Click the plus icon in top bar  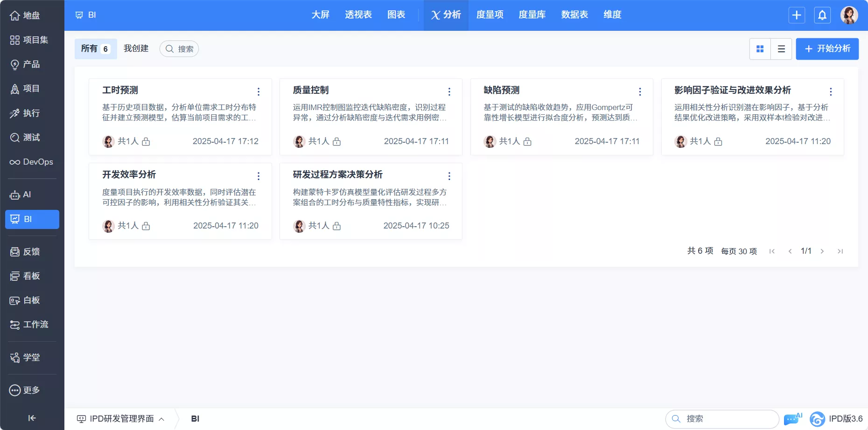[797, 15]
